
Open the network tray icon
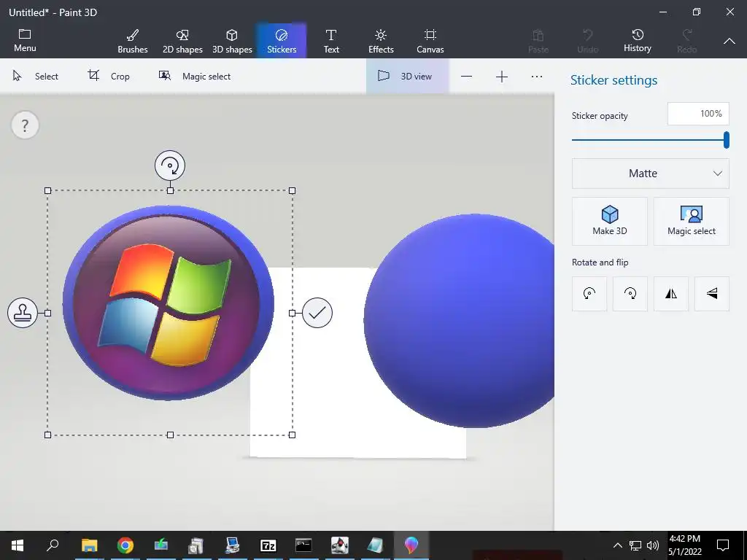click(635, 545)
